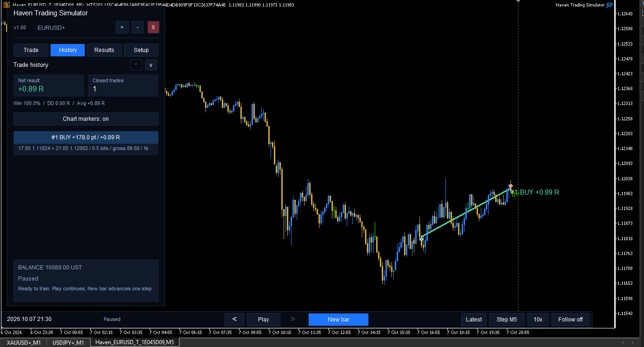The width and height of the screenshot is (644, 347).
Task: Click the Closed trades count card
Action: click(123, 85)
